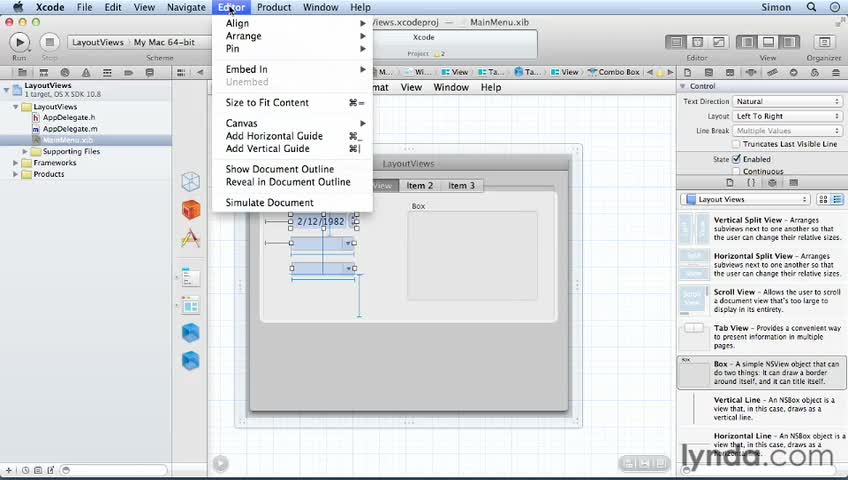
Task: Open the Embed In submenu
Action: click(x=292, y=69)
